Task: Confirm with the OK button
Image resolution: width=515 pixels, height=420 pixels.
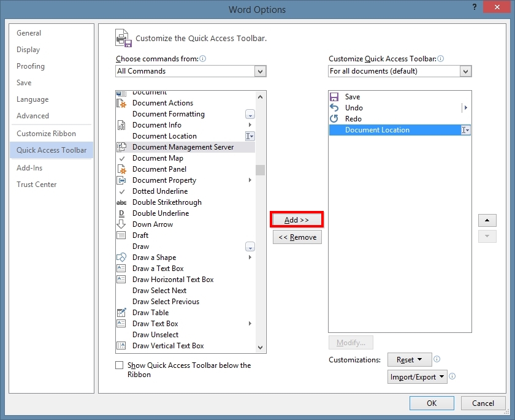Action: pyautogui.click(x=432, y=403)
